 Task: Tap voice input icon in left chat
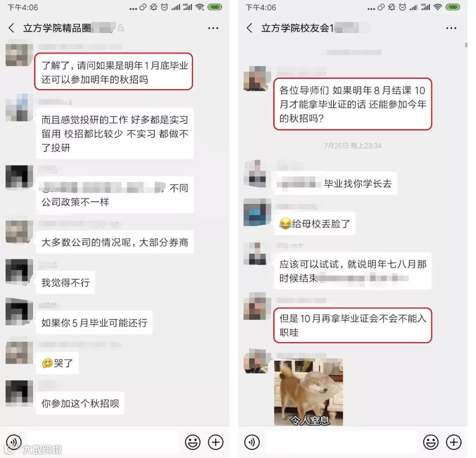14,442
